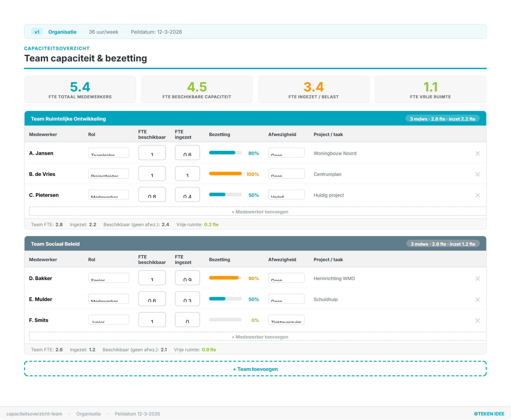Viewport: 511px width, 420px height.
Task: Open Afwezigheid dropdown for F. Smits
Action: click(286, 320)
